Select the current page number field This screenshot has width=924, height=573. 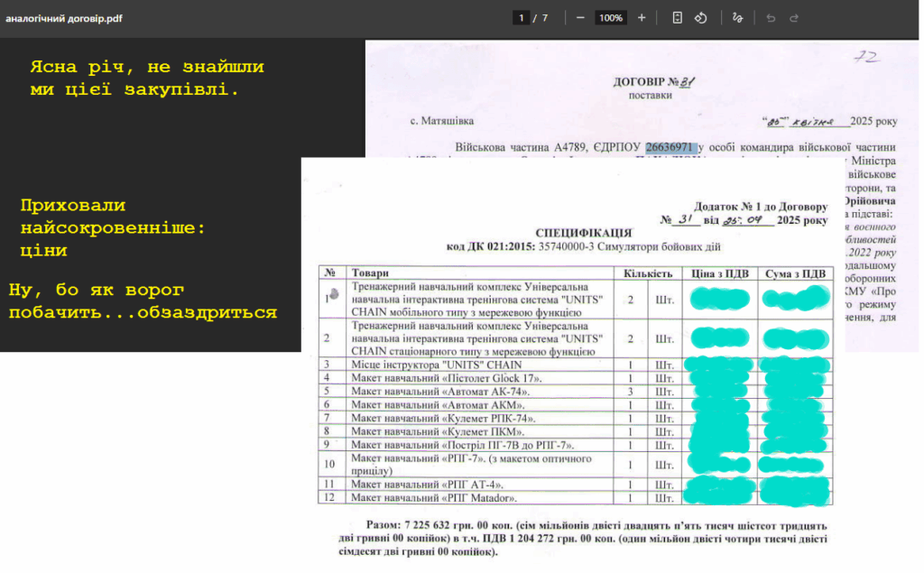[x=521, y=18]
